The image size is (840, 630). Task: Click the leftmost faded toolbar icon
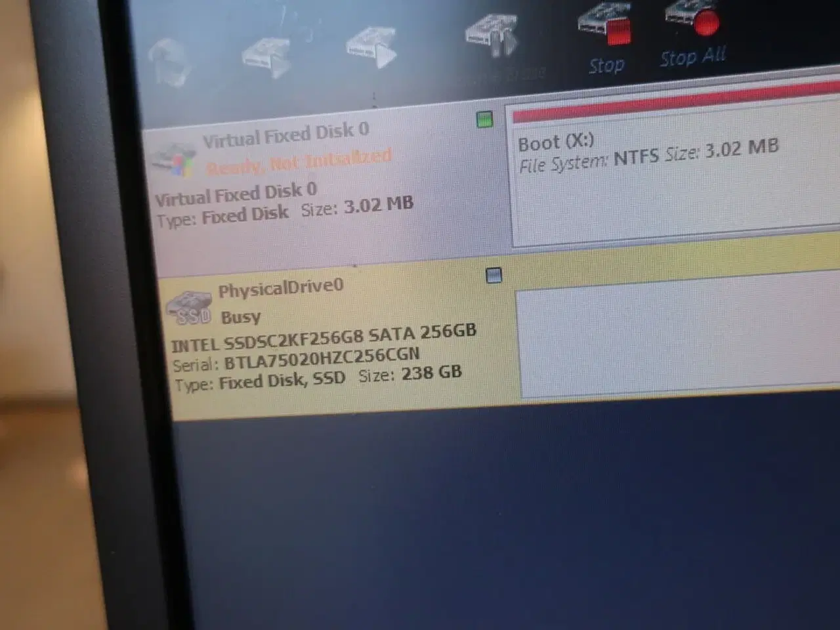click(169, 62)
